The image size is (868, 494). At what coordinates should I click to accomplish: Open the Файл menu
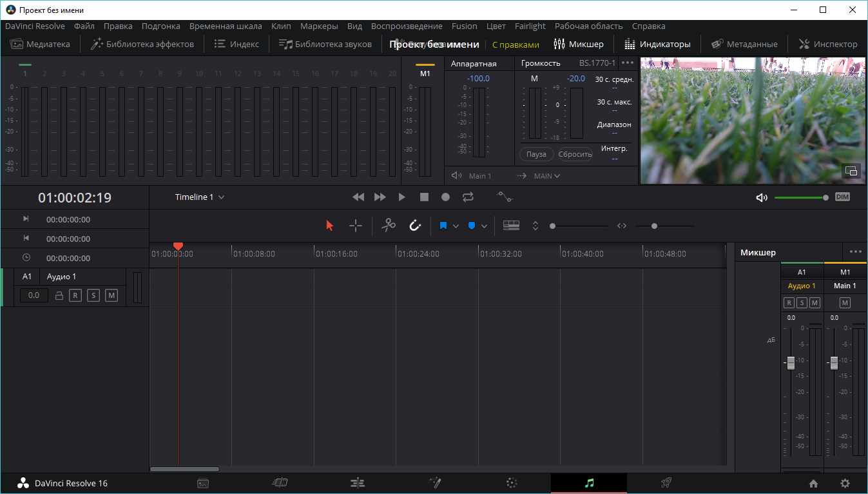84,26
